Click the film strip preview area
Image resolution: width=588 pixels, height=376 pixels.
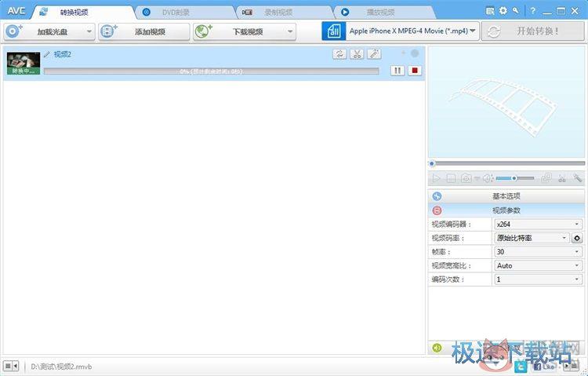tap(506, 102)
